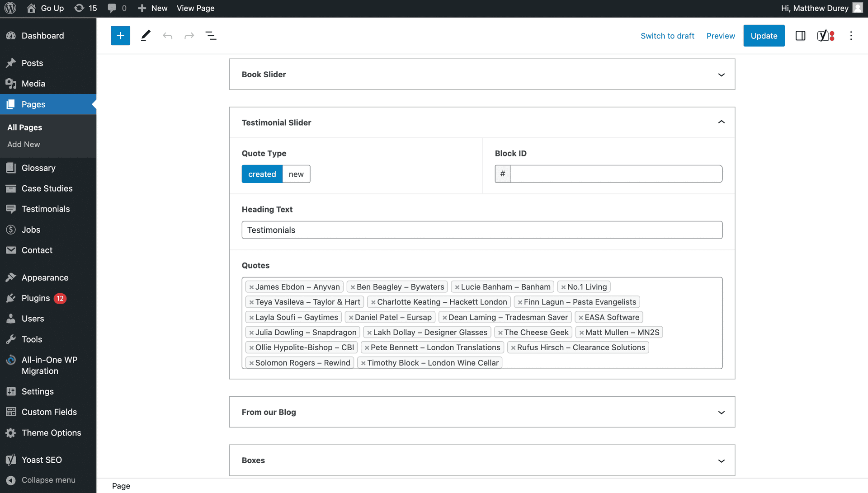This screenshot has width=868, height=493.
Task: Open the document list view icon
Action: pos(211,36)
